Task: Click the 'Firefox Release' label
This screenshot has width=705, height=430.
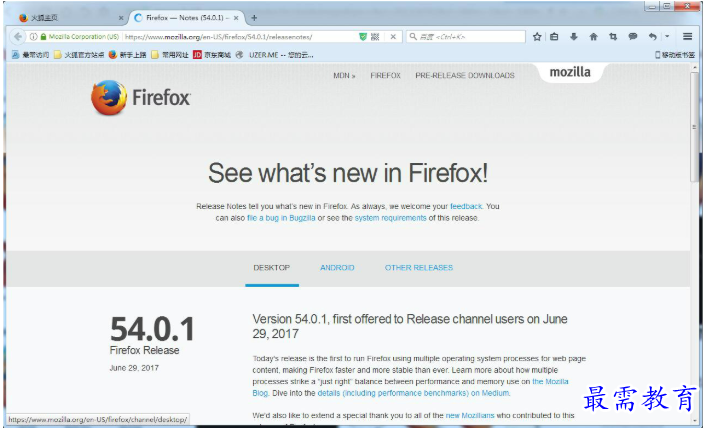Action: [x=144, y=350]
